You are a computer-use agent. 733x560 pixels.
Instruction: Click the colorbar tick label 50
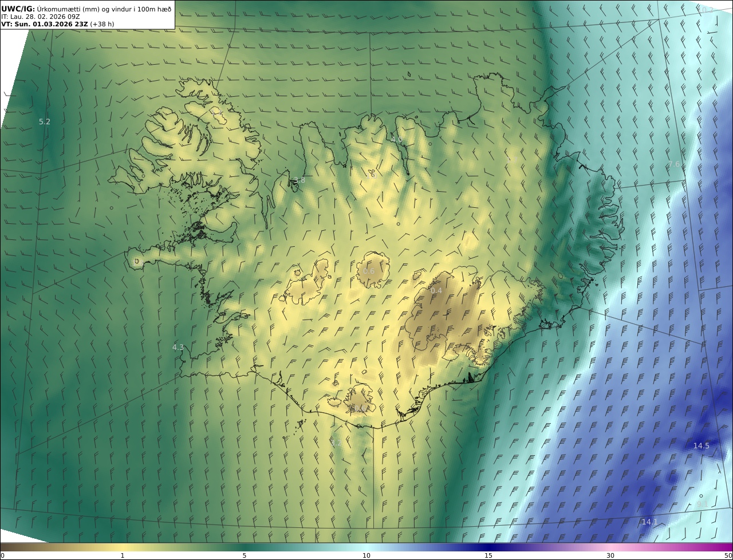coord(728,555)
